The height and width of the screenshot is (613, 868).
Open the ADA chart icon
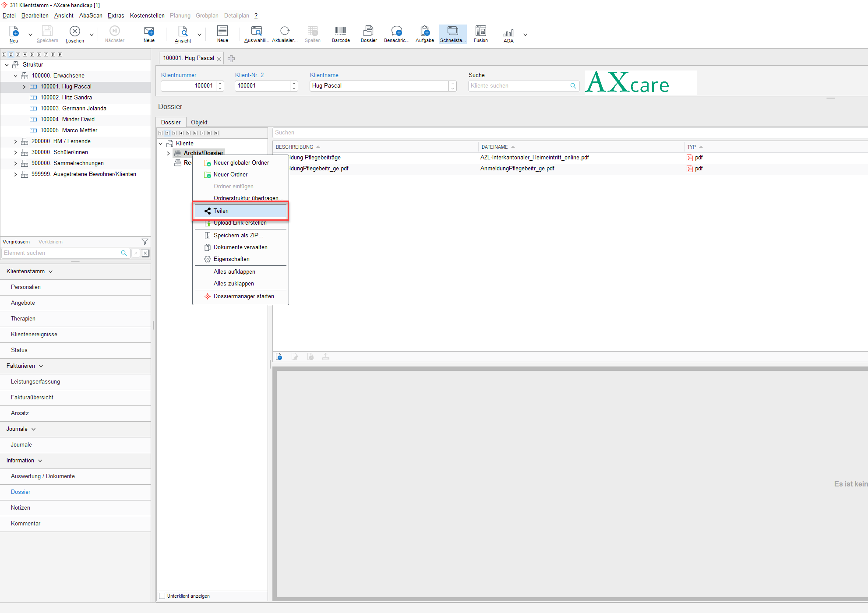tap(508, 34)
